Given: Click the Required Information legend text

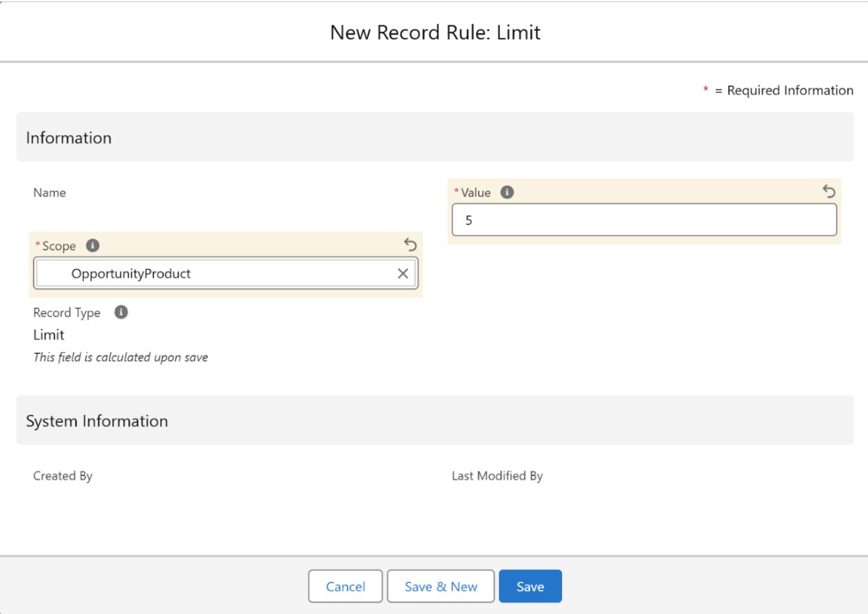Looking at the screenshot, I should pyautogui.click(x=789, y=90).
